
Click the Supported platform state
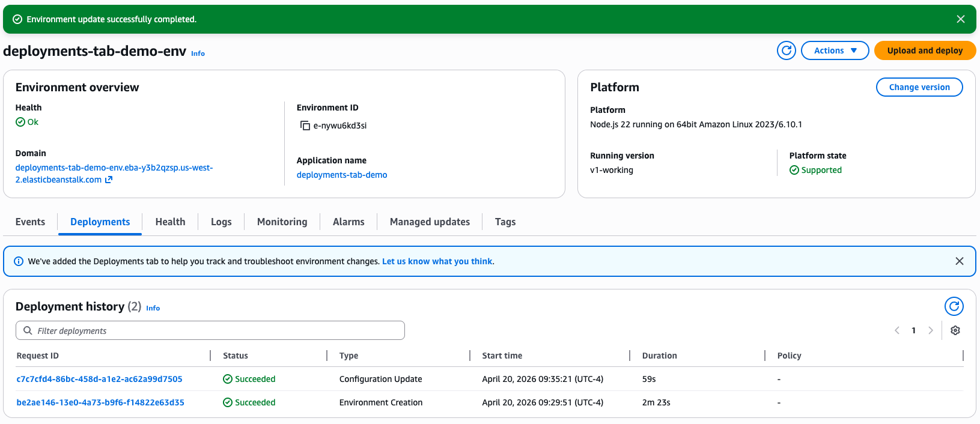click(x=816, y=170)
